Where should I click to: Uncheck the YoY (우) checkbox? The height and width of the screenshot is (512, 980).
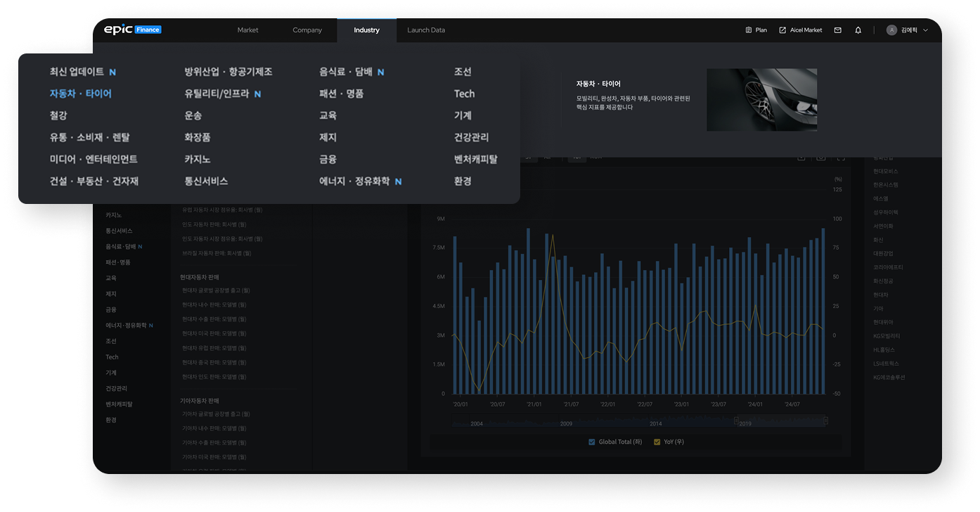[x=657, y=442]
